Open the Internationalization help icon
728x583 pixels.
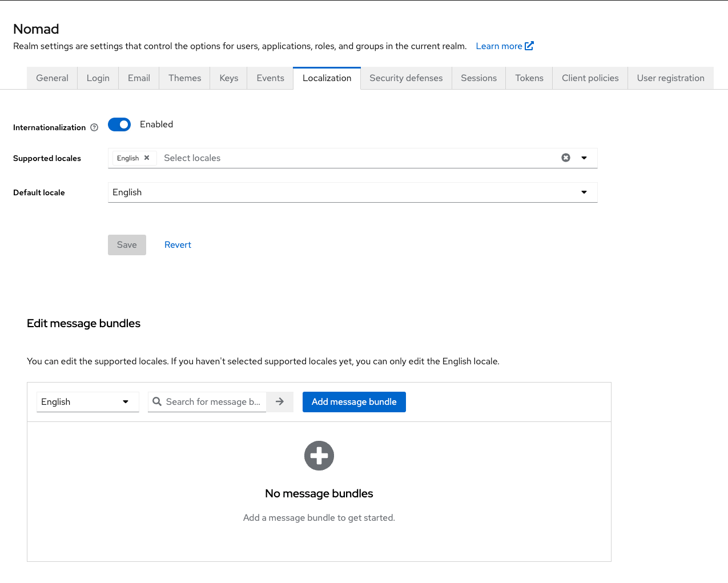94,127
